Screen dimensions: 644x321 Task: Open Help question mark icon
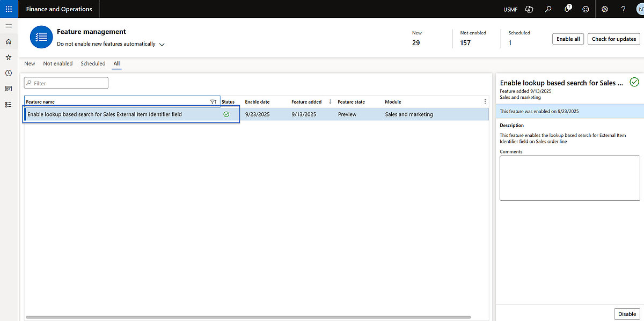tap(623, 9)
